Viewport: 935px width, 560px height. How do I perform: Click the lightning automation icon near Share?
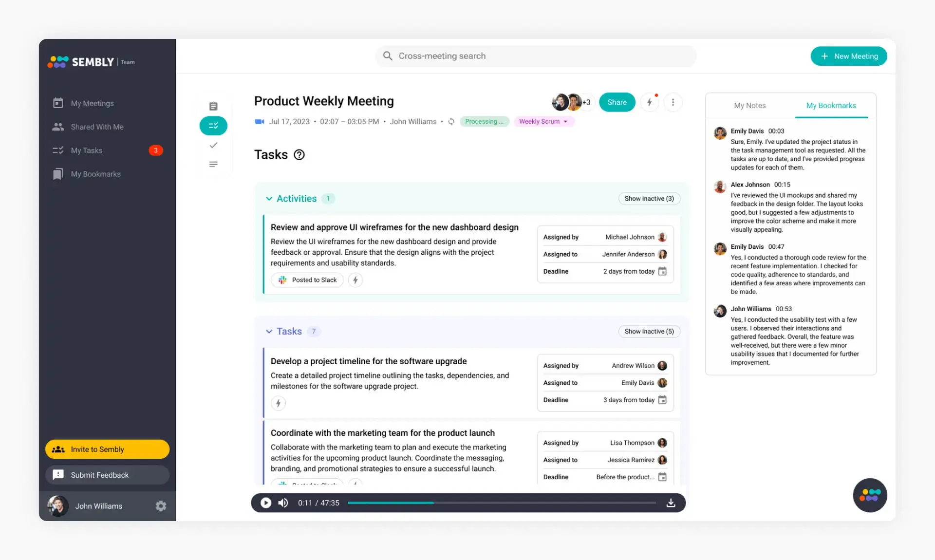(650, 102)
